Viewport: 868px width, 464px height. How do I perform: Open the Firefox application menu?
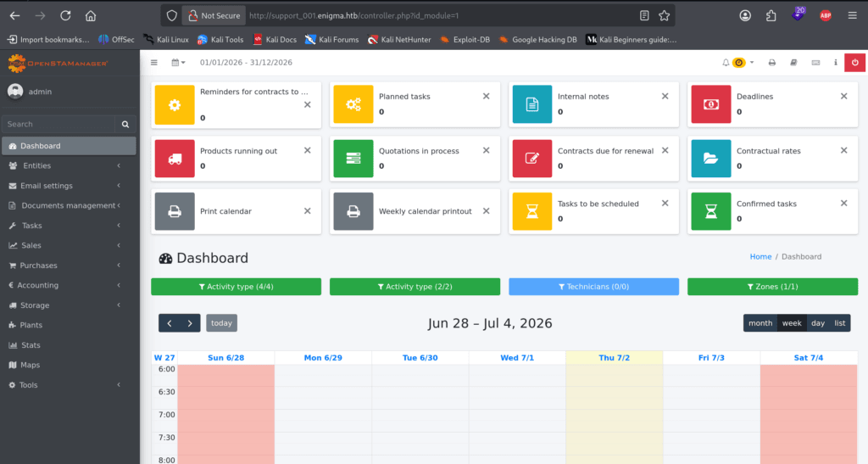coord(852,15)
